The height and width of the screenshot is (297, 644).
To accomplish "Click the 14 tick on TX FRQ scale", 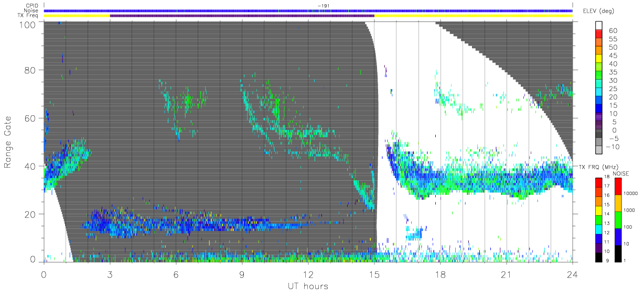I will (607, 214).
